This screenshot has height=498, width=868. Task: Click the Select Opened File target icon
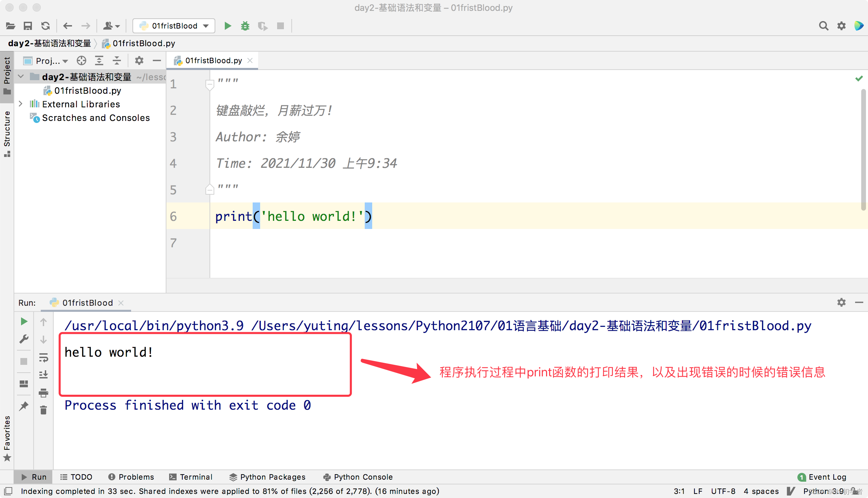click(x=82, y=61)
